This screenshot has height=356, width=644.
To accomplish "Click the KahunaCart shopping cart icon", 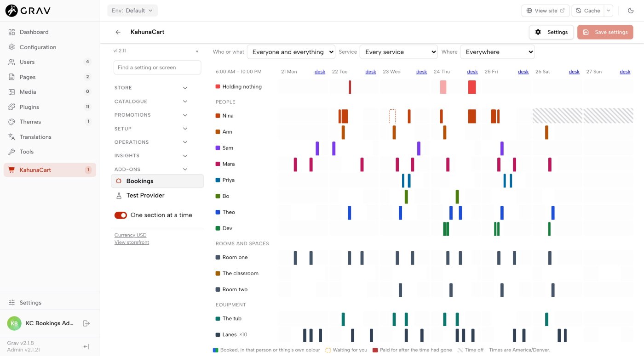I will pos(12,170).
